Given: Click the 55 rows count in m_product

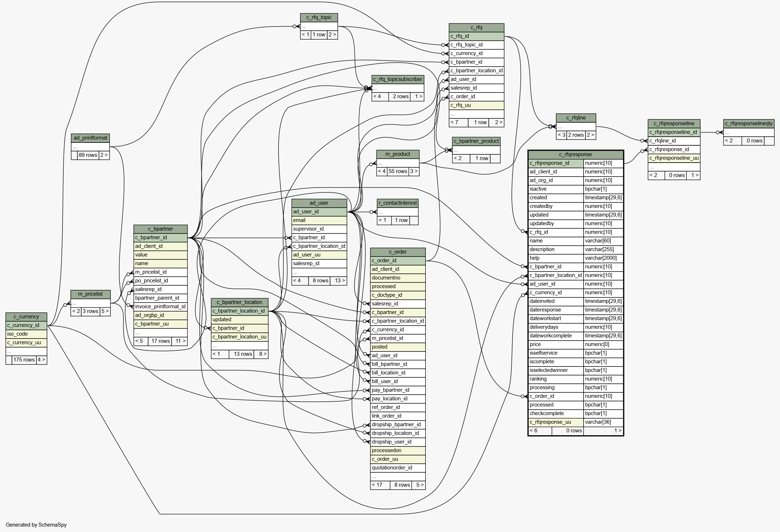Looking at the screenshot, I should pyautogui.click(x=398, y=172).
